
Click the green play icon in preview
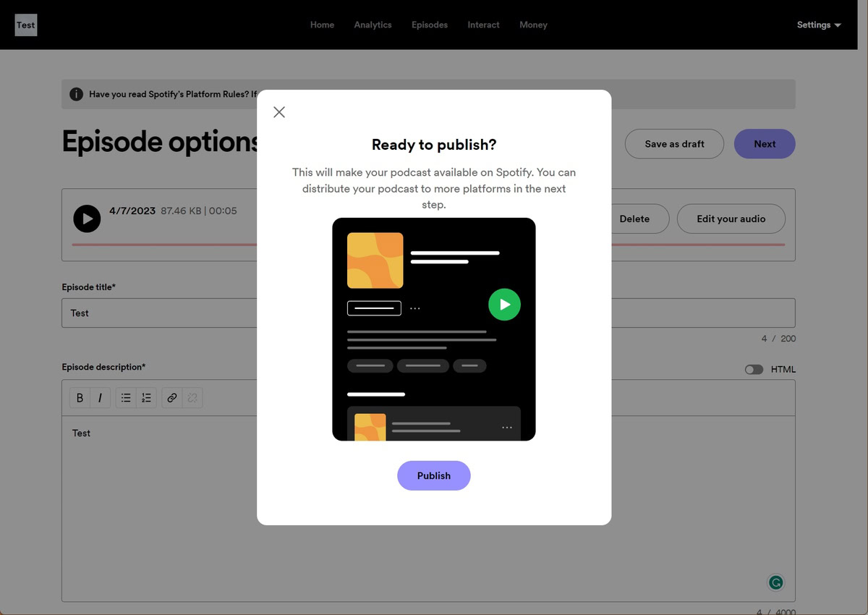click(x=504, y=305)
